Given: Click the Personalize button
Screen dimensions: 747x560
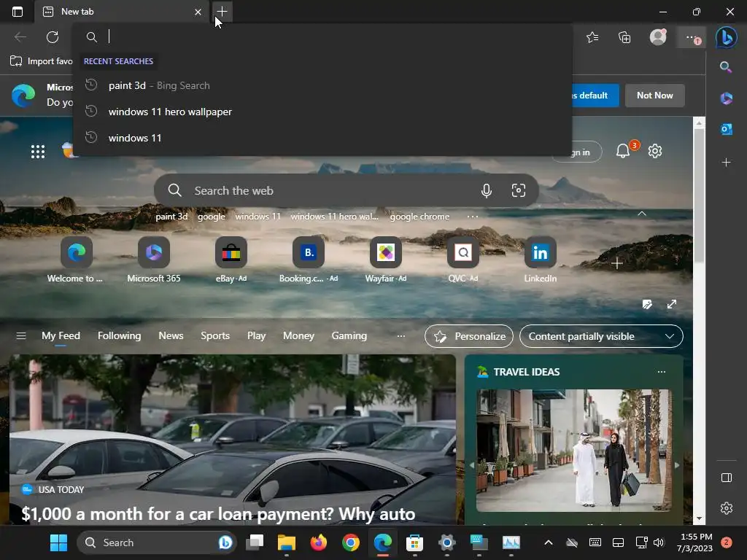Looking at the screenshot, I should (x=469, y=336).
